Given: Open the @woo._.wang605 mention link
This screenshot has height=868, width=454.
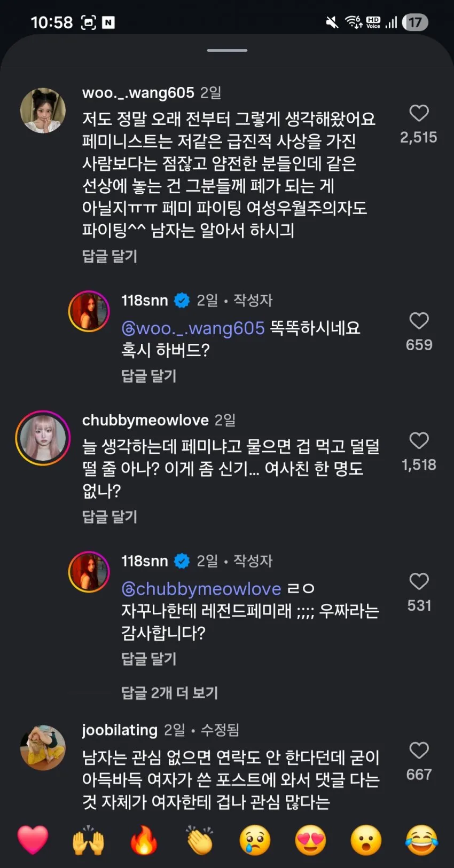Looking at the screenshot, I should pos(193,328).
